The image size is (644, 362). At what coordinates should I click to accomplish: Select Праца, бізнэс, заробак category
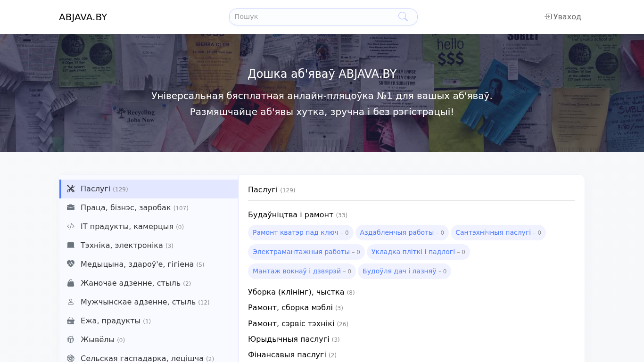coord(149,208)
